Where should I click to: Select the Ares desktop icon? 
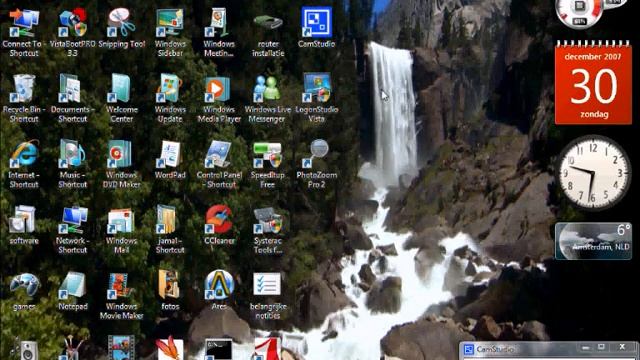coord(219,284)
